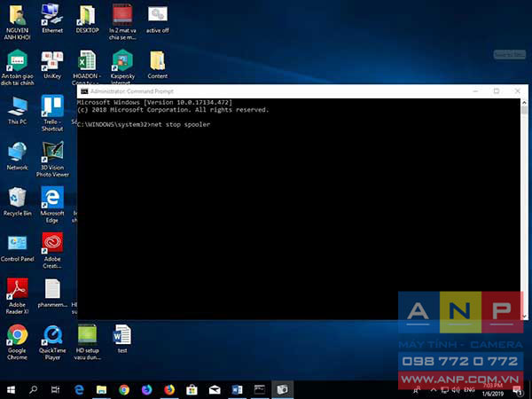This screenshot has width=532, height=399.
Task: Select the 'active off' desktop icon
Action: coord(158,14)
